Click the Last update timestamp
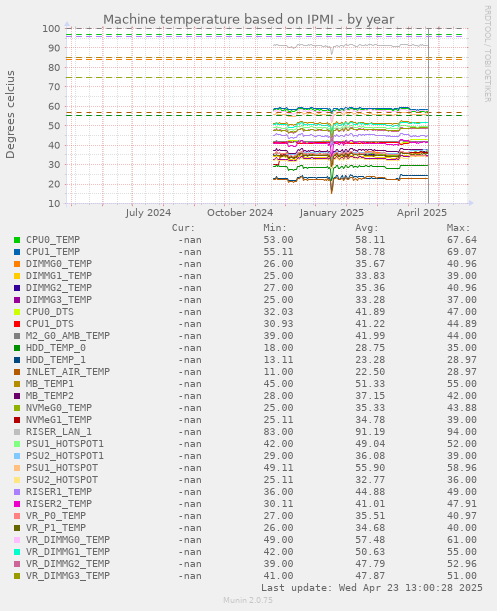 point(371,588)
